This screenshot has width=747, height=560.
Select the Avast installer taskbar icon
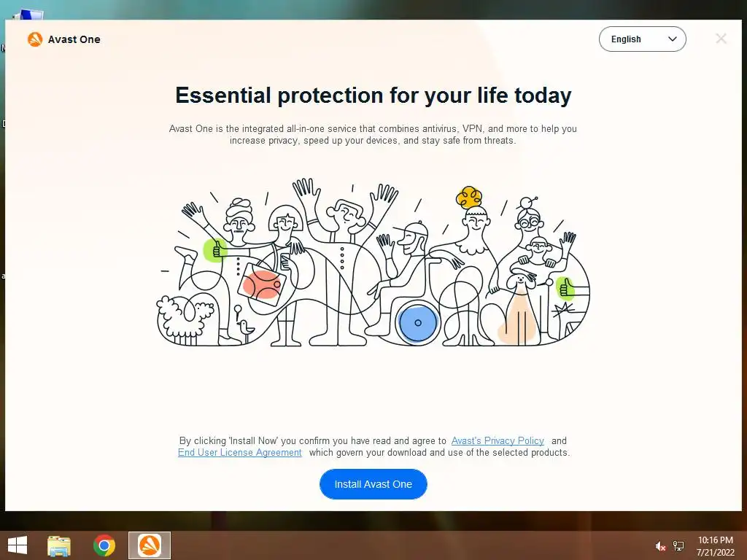pos(150,545)
